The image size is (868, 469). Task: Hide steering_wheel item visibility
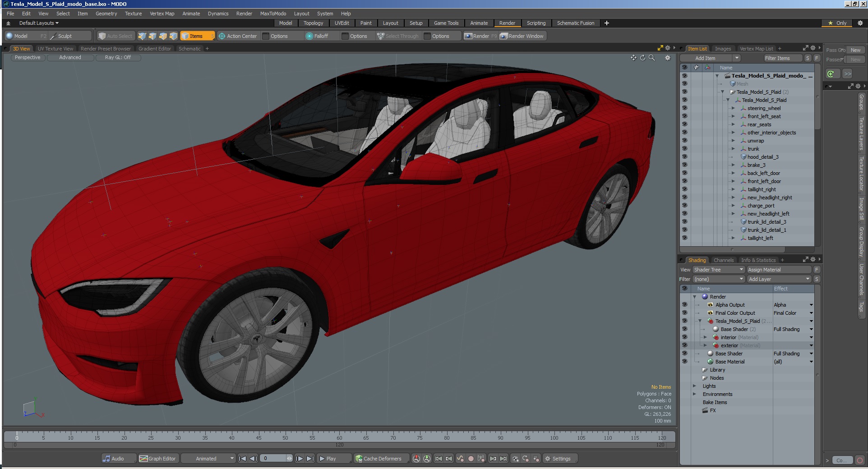click(x=684, y=108)
